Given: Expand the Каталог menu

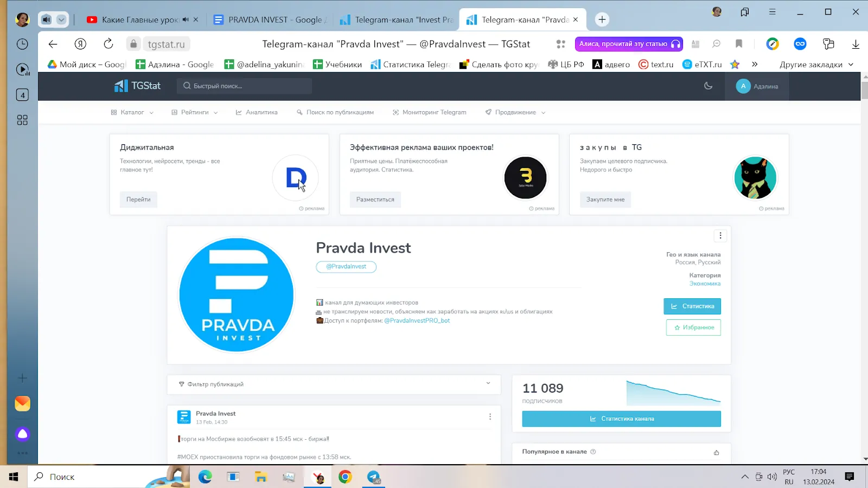Looking at the screenshot, I should [132, 112].
